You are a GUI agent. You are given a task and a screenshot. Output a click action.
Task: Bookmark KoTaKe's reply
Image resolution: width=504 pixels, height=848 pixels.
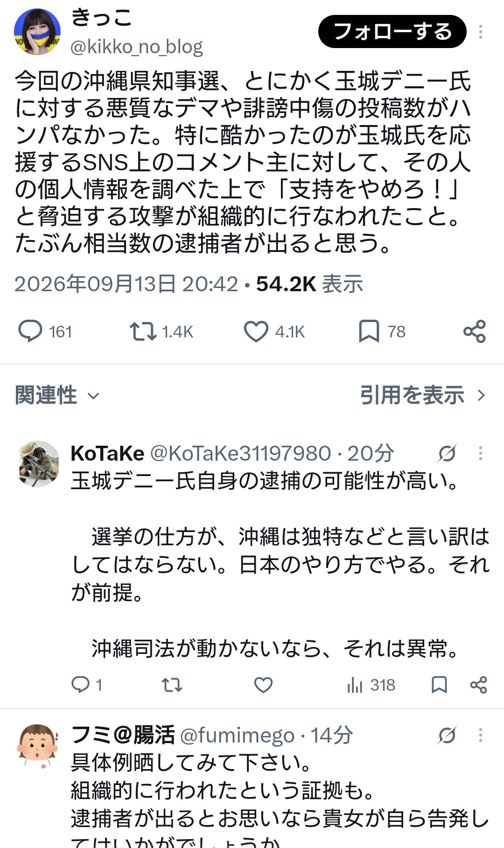439,685
